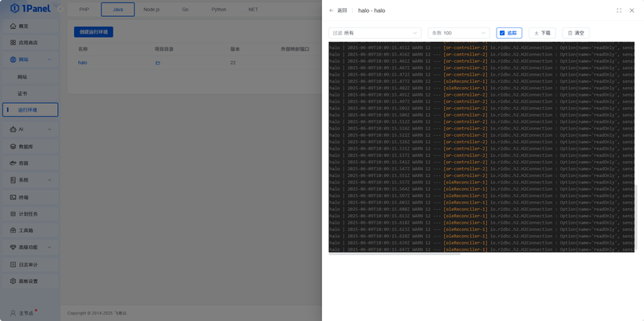Collapse the sidebar with the arrow button
The image size is (644, 321).
click(60, 9)
